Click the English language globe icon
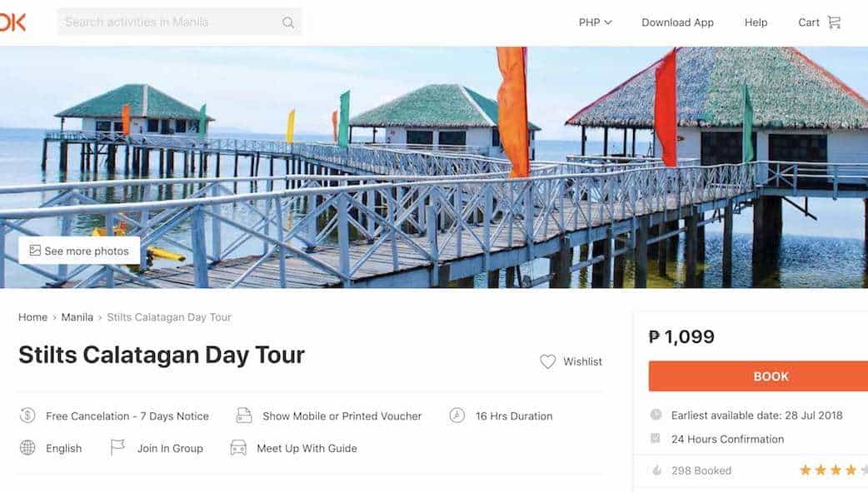Image resolution: width=868 pixels, height=492 pixels. pyautogui.click(x=27, y=448)
